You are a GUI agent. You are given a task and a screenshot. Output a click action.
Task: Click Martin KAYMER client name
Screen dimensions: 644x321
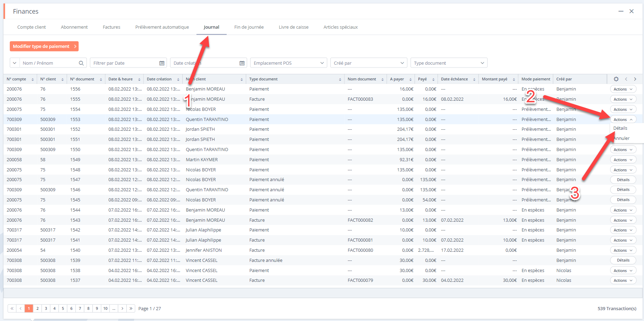[202, 160]
